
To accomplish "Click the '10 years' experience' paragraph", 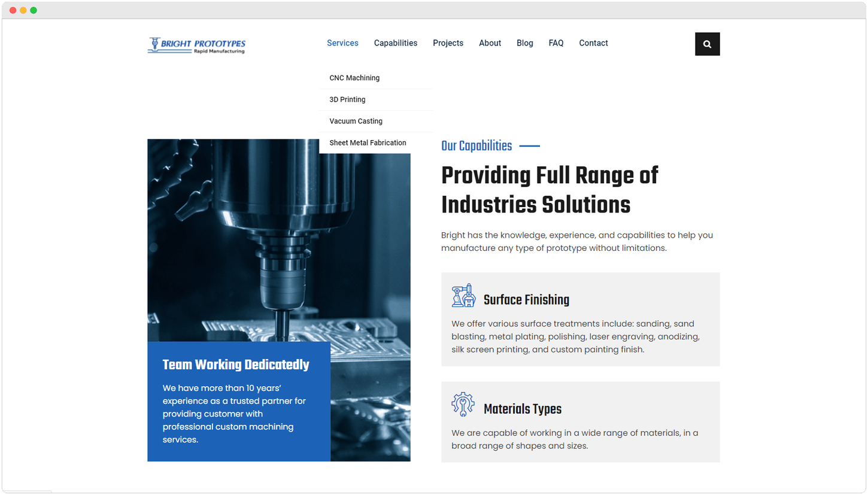I will point(234,414).
